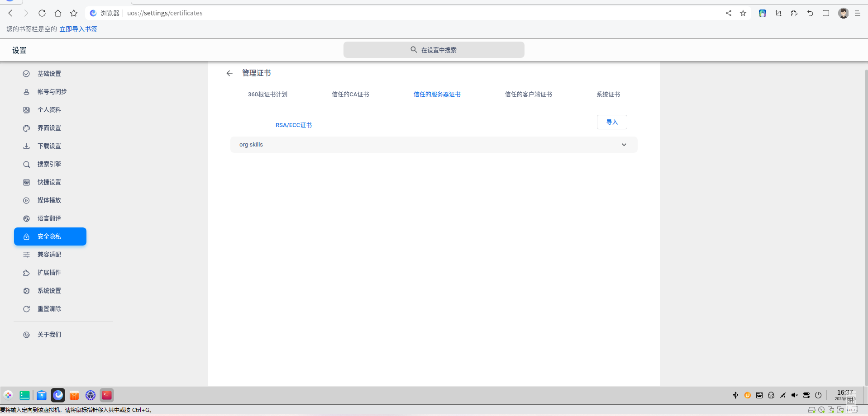Click the extensions puzzle icon in the toolbar

[794, 13]
